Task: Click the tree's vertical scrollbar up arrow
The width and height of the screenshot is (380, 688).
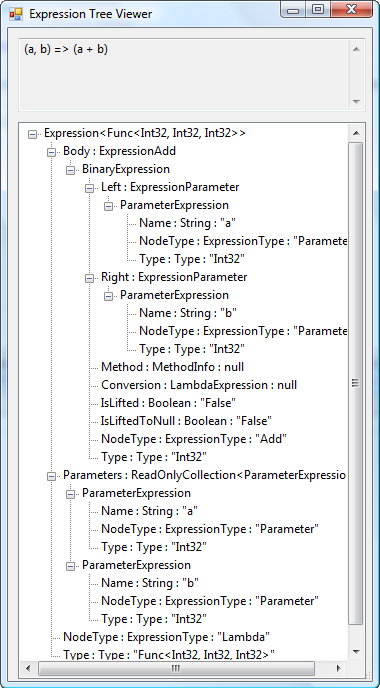Action: pyautogui.click(x=356, y=133)
